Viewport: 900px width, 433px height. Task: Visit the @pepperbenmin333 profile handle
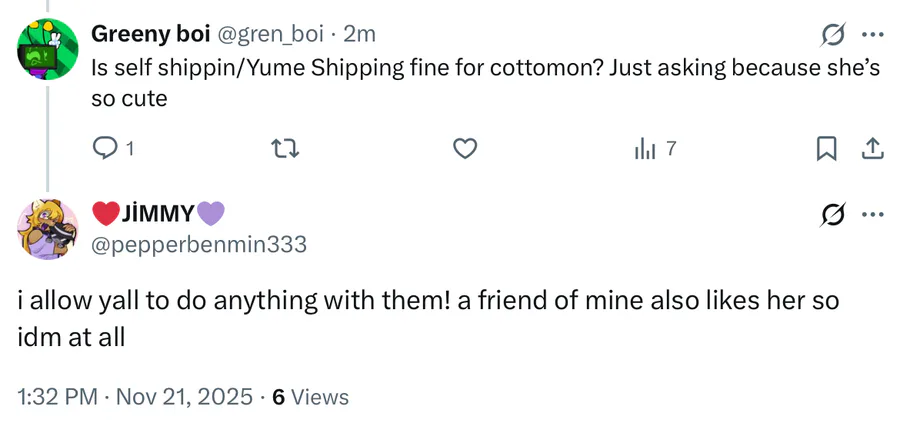coord(199,244)
